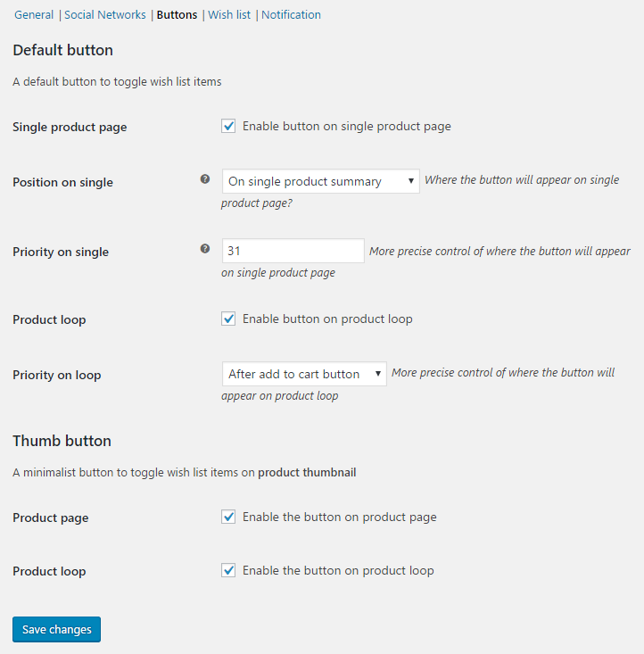This screenshot has height=654, width=644.
Task: Click the Enable button on product loop text
Action: tap(327, 319)
